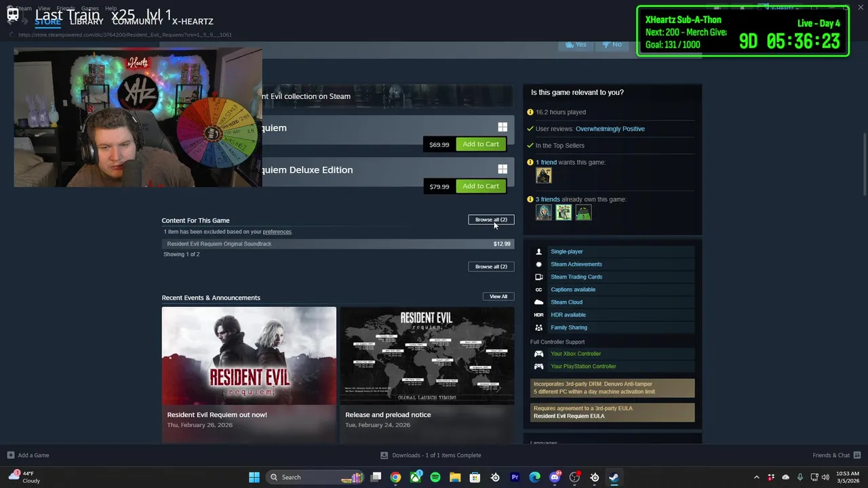Open the weather widget showing 44°F
Viewport: 868px width, 488px height.
coord(24,477)
